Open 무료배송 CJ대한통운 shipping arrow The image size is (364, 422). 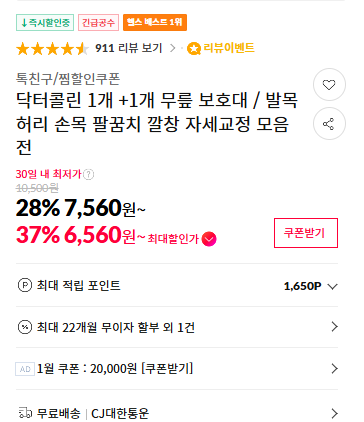point(335,414)
